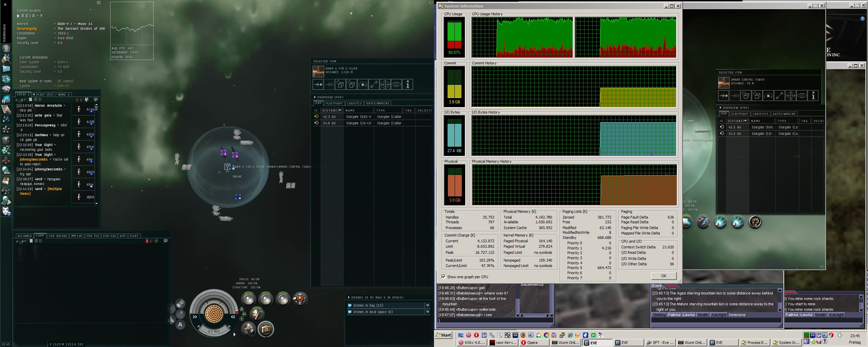Image resolution: width=868 pixels, height=347 pixels.
Task: Launch Firefox from quick launch bar
Action: 523,335
